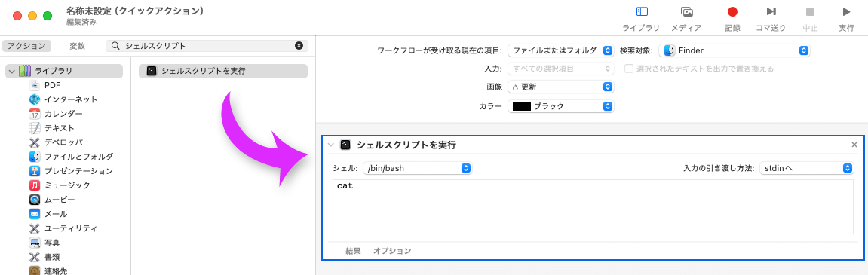Collapse the シェルスクリプトを実行 action chevron
This screenshot has height=275, width=868.
pos(331,145)
